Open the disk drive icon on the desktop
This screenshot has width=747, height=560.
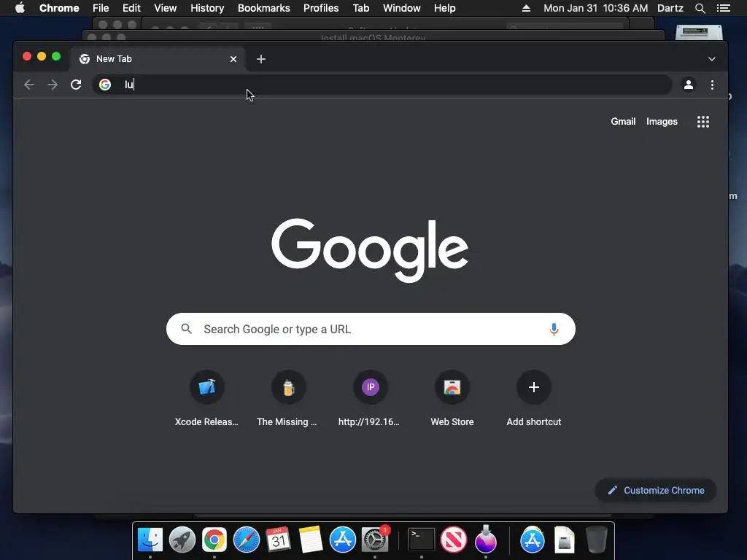[699, 32]
